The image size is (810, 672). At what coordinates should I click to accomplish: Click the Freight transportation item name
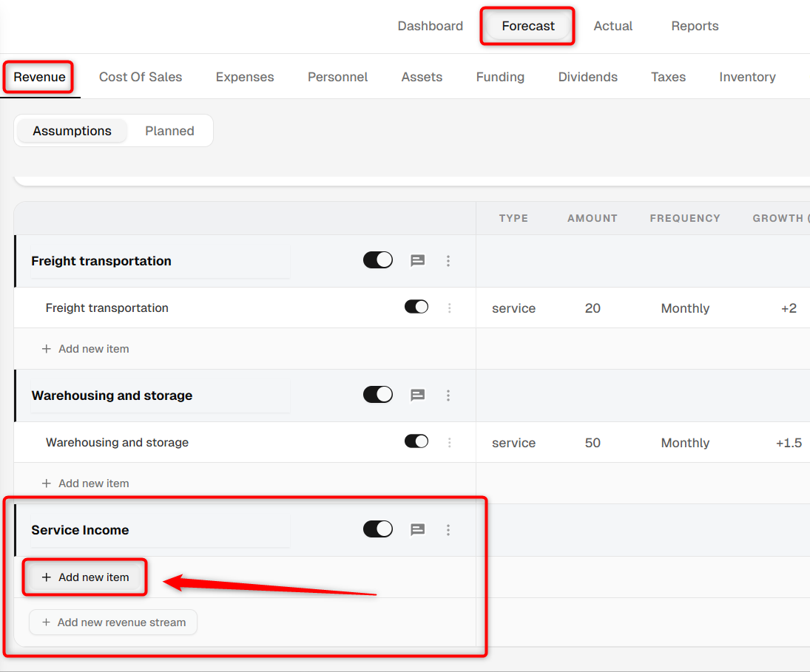107,308
